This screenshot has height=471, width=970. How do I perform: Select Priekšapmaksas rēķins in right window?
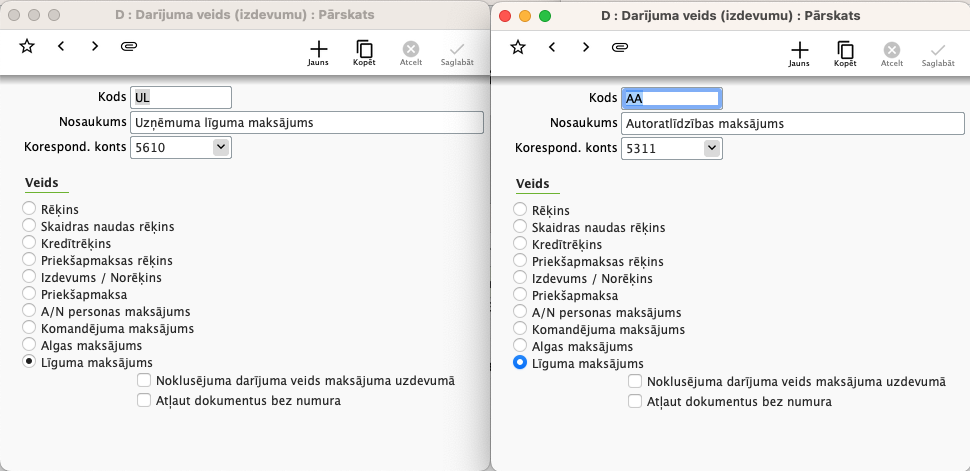pos(520,260)
